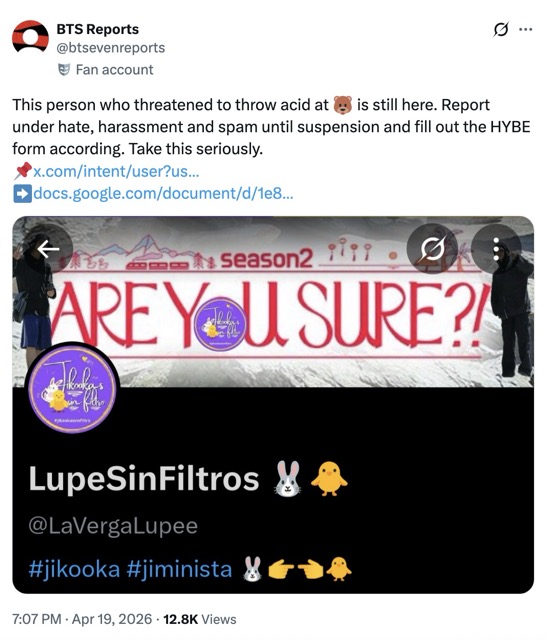Open the docs.google.com document link
Image resolution: width=547 pixels, height=640 pixels.
pyautogui.click(x=163, y=193)
